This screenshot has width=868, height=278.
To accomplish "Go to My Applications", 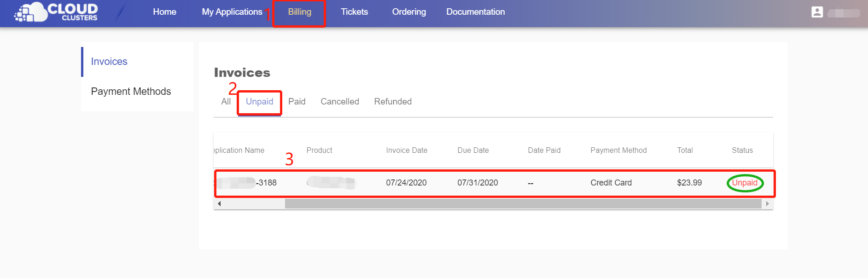I will pyautogui.click(x=232, y=12).
